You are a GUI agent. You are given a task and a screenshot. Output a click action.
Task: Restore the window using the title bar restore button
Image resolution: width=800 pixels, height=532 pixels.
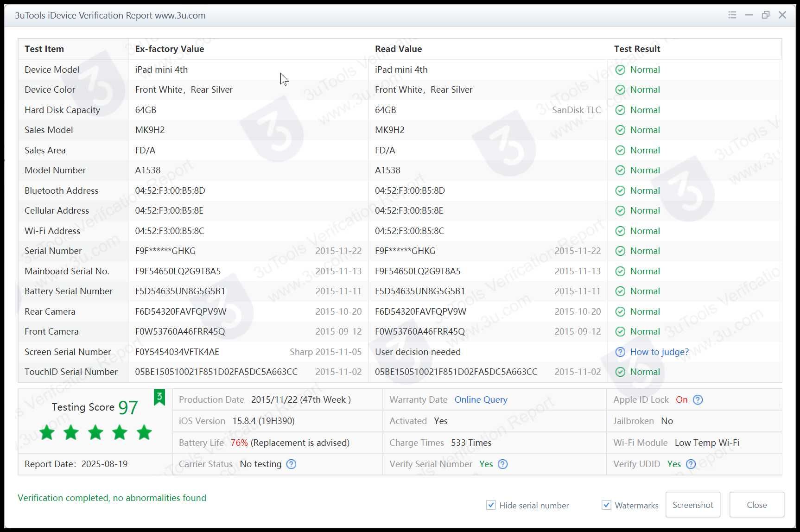click(766, 15)
